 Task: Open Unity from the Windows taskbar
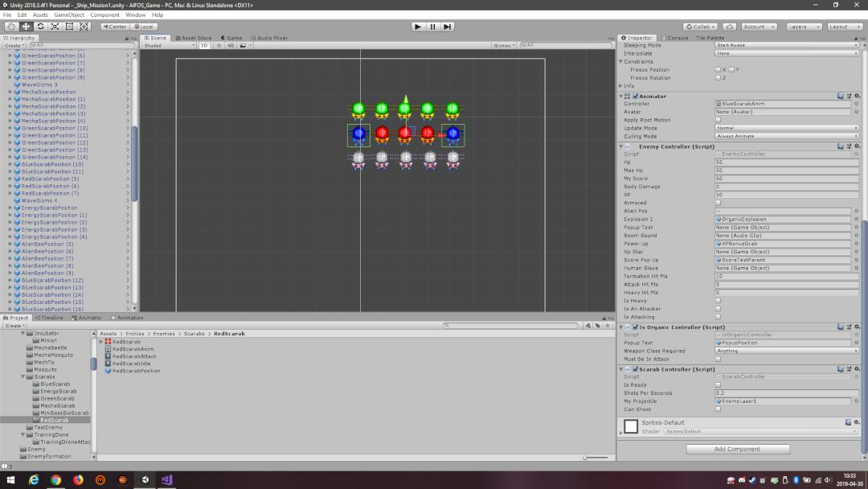click(x=145, y=479)
